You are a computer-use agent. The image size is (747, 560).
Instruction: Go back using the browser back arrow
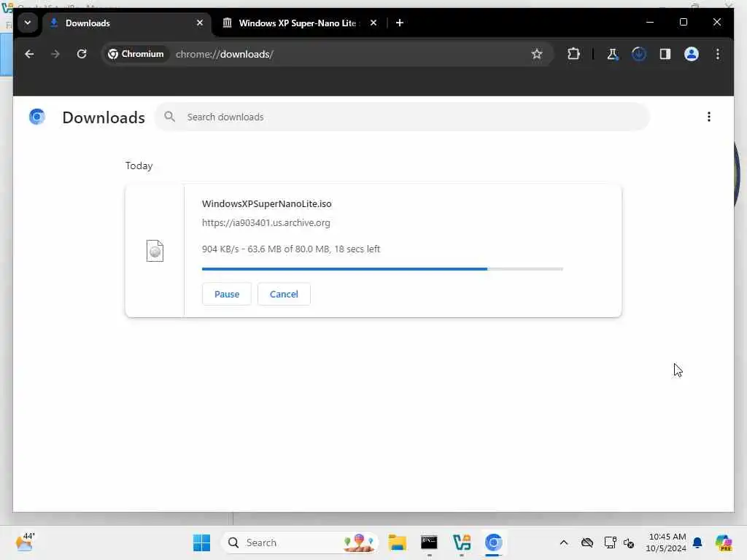29,54
